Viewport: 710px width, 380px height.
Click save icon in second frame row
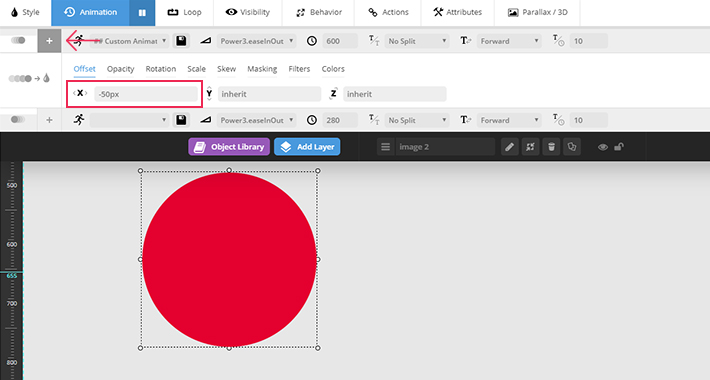pyautogui.click(x=181, y=120)
